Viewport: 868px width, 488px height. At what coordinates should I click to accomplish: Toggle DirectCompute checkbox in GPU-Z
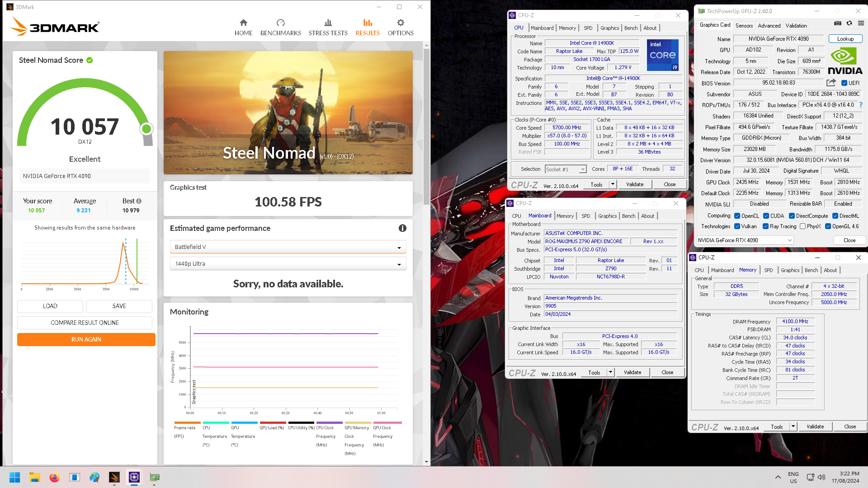792,216
